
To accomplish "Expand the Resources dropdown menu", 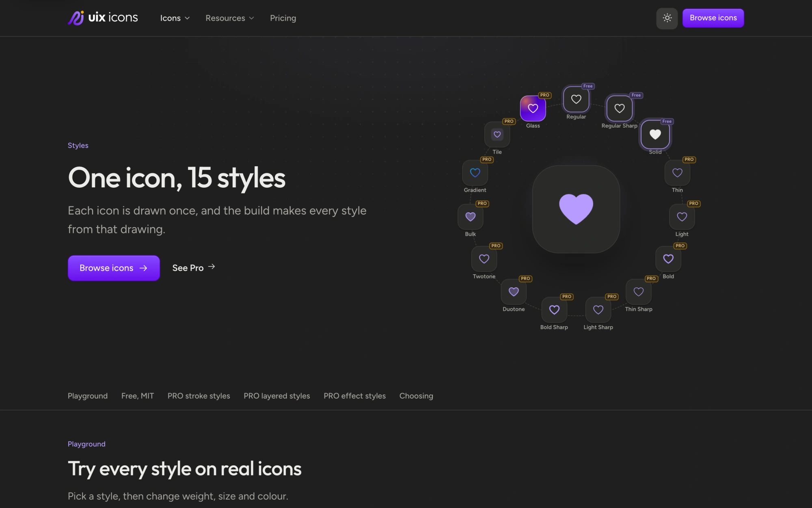I will 230,18.
